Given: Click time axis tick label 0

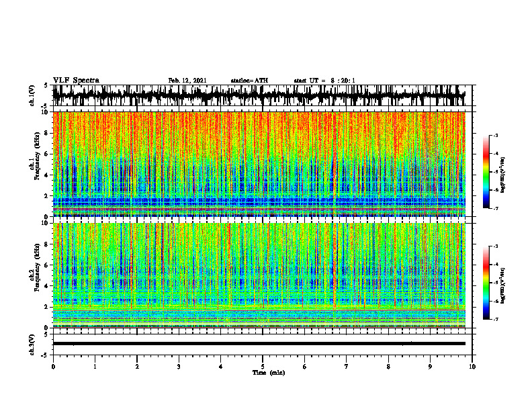Looking at the screenshot, I should pos(53,367).
